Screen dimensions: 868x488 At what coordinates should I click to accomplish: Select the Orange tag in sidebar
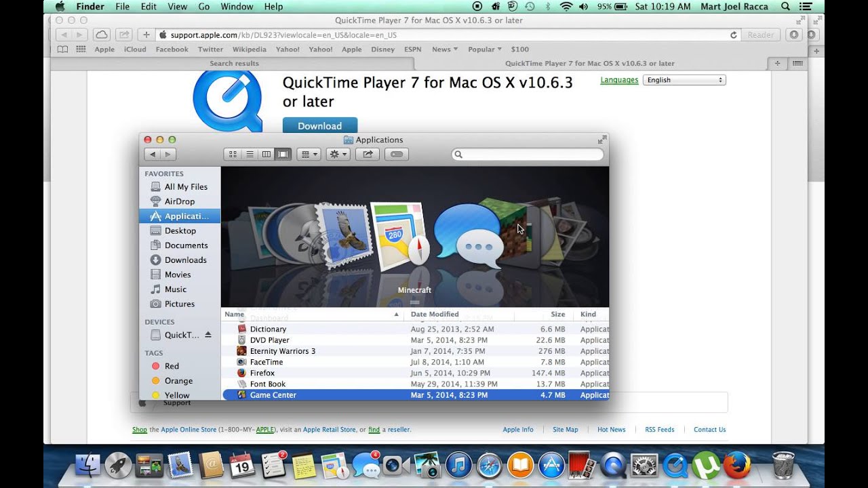pos(178,381)
